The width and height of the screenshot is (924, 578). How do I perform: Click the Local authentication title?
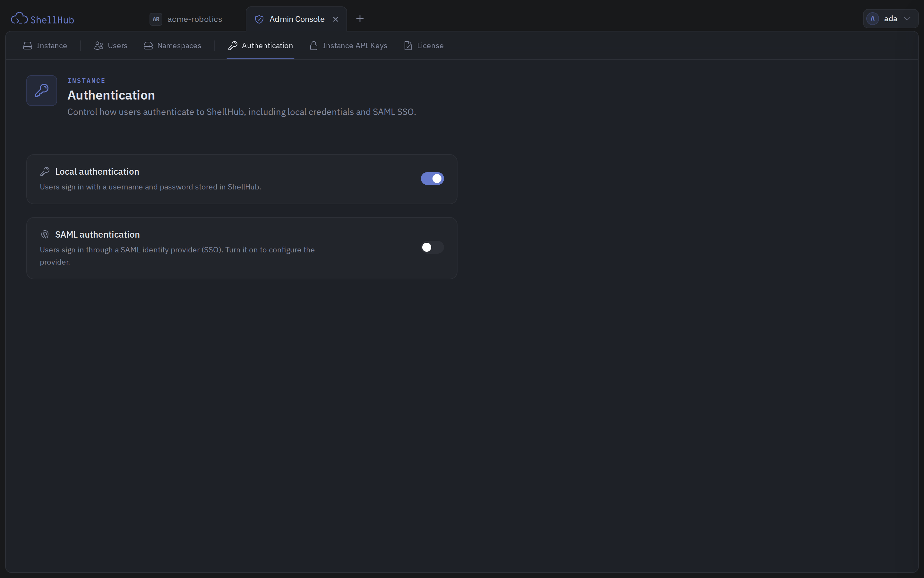pyautogui.click(x=97, y=172)
